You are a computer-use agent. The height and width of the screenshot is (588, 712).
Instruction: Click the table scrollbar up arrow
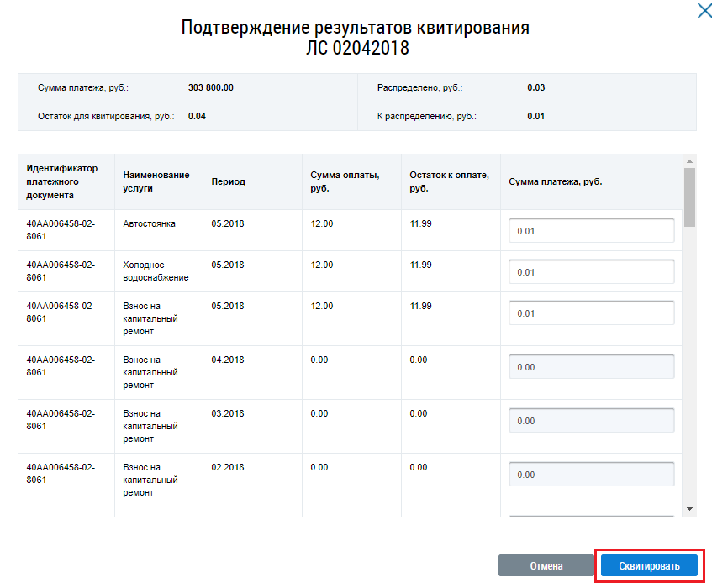coord(689,161)
